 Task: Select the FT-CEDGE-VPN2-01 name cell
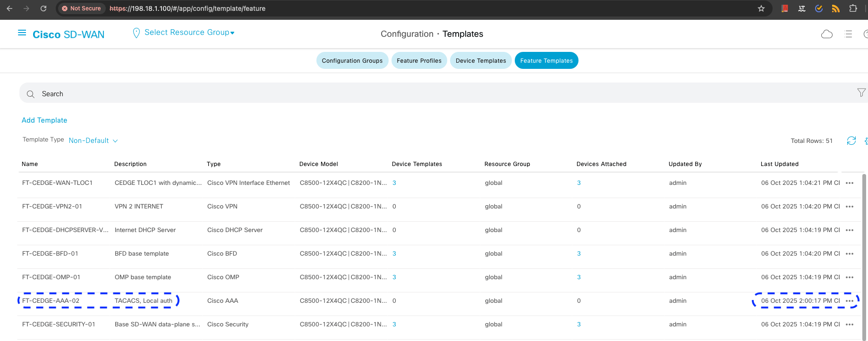[x=52, y=207]
